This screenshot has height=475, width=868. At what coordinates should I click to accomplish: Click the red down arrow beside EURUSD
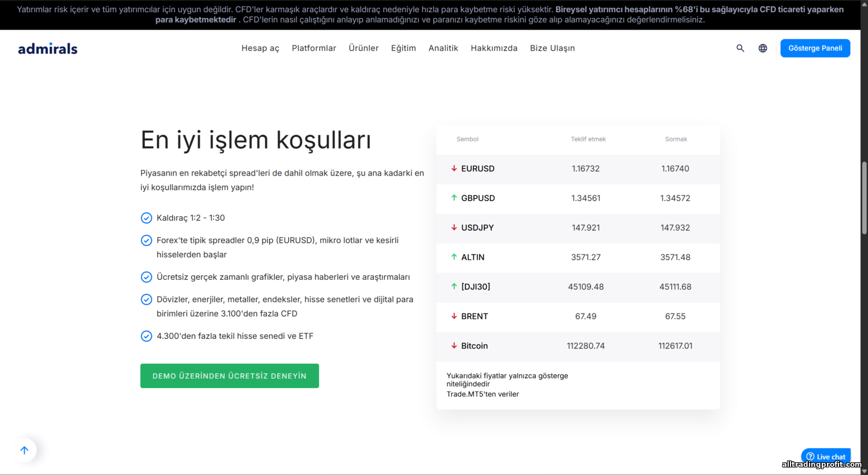(x=454, y=169)
